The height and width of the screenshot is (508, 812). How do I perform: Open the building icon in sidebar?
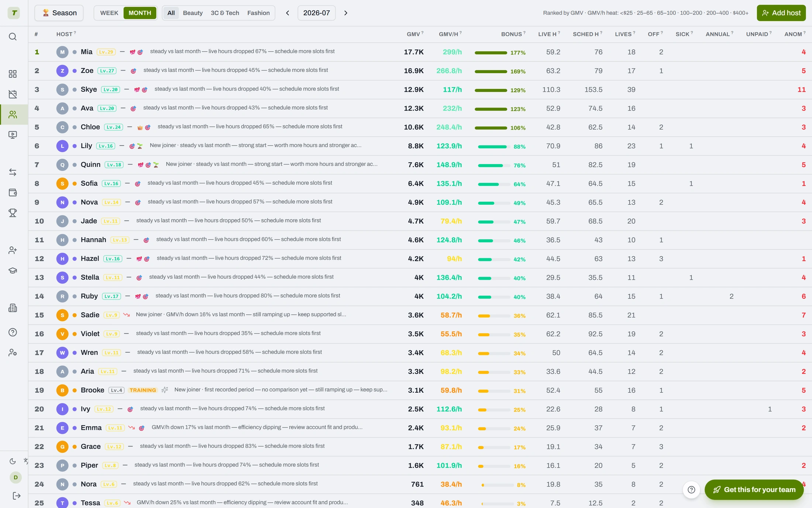coord(13,308)
